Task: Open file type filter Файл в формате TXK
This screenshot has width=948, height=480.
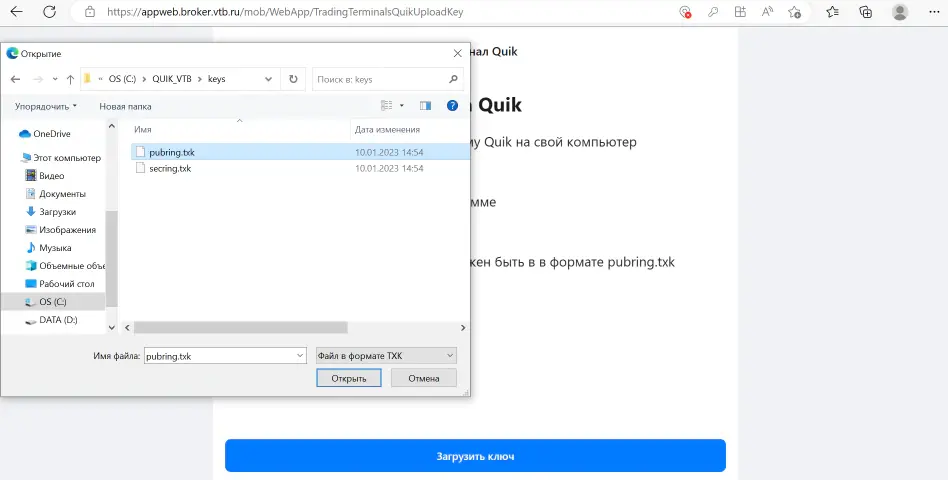Action: pos(386,355)
